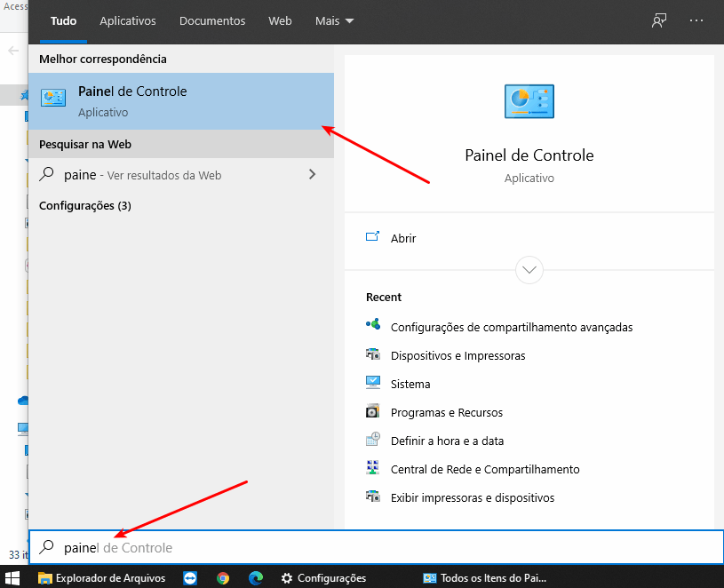Click the 'Painel de Controle' title in preview pane

529,155
